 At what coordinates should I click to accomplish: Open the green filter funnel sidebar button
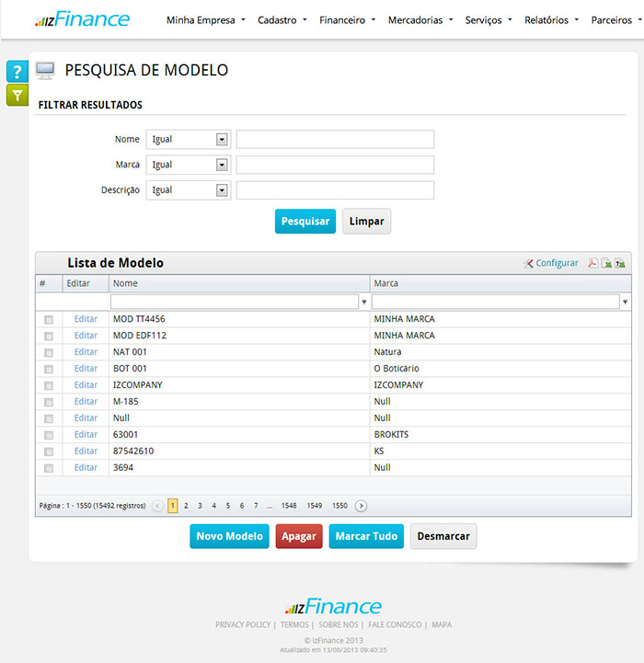point(17,95)
